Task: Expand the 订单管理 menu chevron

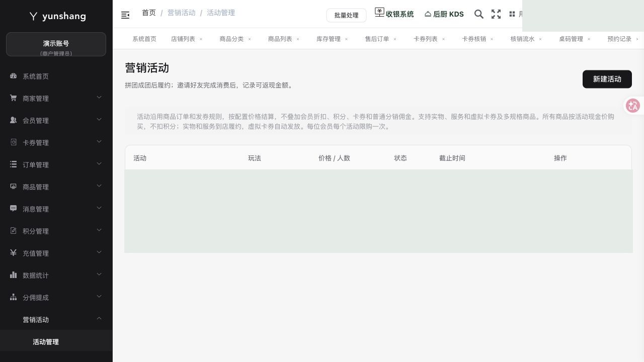Action: click(99, 163)
